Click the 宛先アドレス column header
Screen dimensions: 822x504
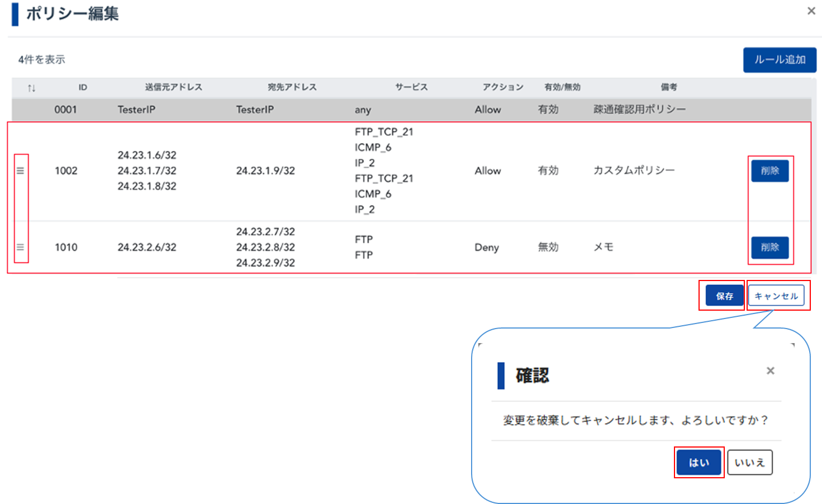coord(292,87)
